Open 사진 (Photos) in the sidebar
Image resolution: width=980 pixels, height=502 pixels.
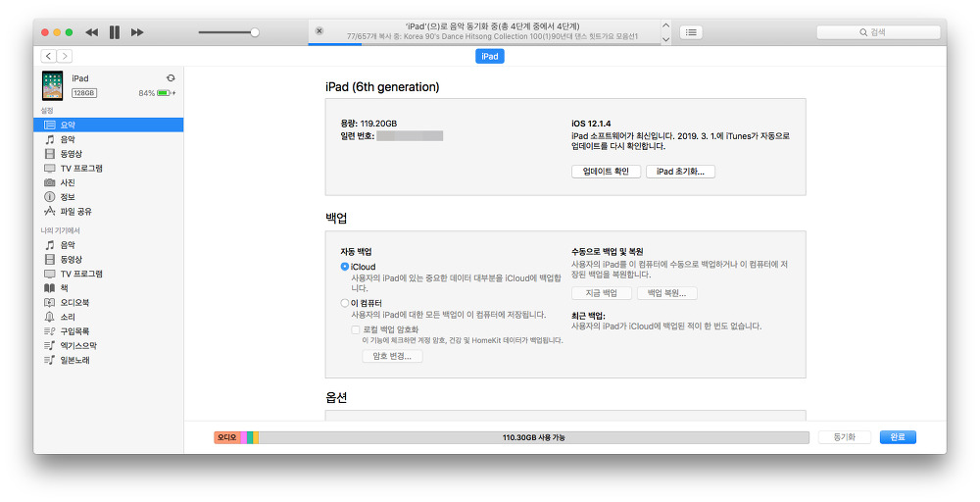pos(68,182)
